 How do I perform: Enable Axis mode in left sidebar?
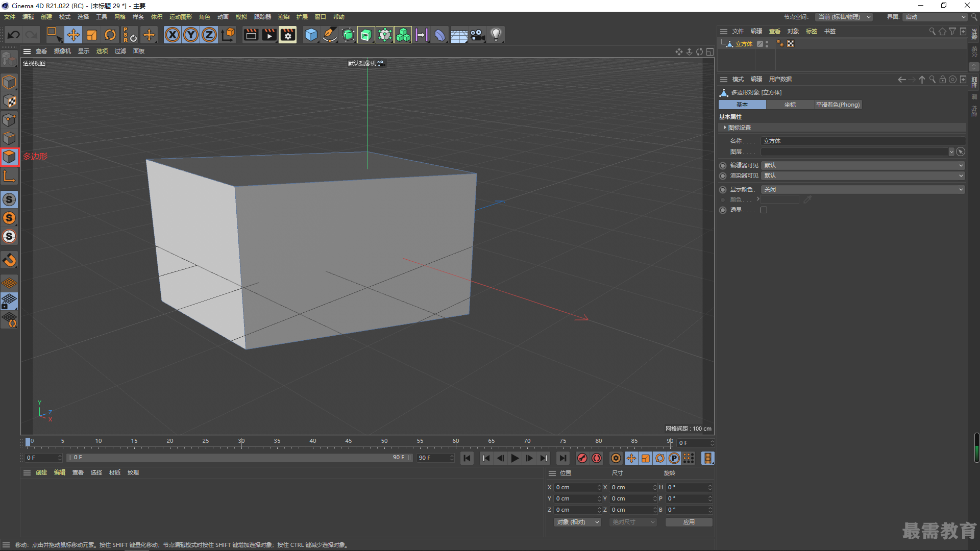click(x=9, y=177)
